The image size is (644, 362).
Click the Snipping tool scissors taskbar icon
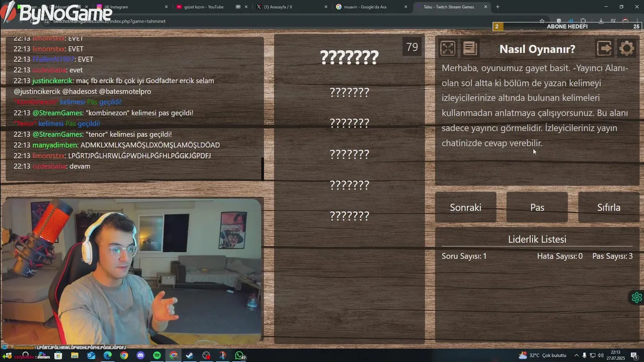[x=222, y=355]
